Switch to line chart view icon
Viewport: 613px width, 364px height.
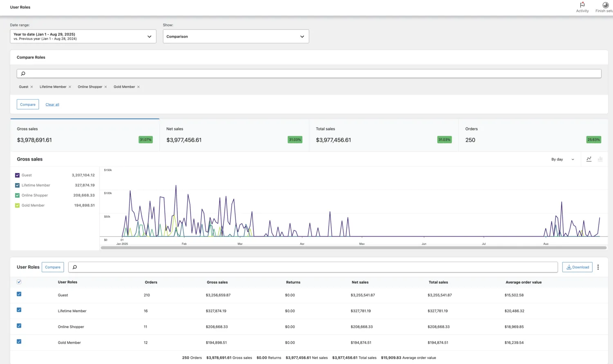(x=589, y=159)
